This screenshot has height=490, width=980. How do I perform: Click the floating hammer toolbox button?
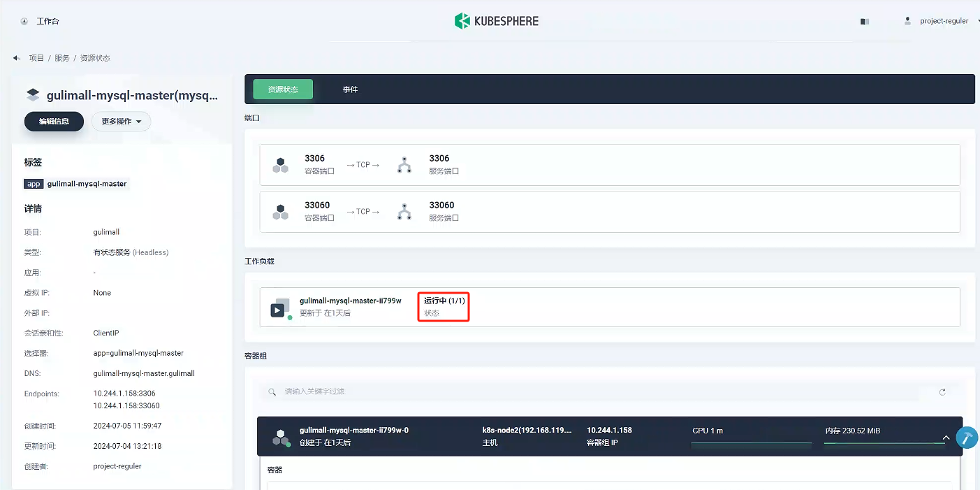tap(967, 438)
